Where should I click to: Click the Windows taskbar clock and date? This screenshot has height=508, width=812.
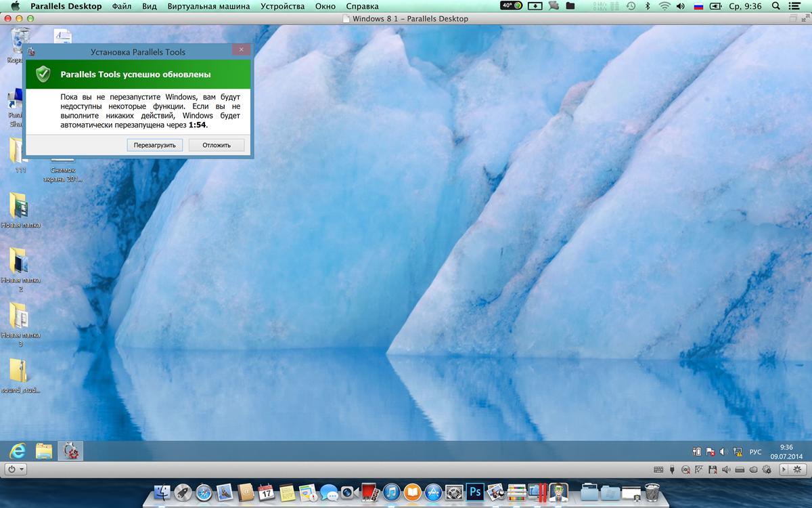point(786,452)
